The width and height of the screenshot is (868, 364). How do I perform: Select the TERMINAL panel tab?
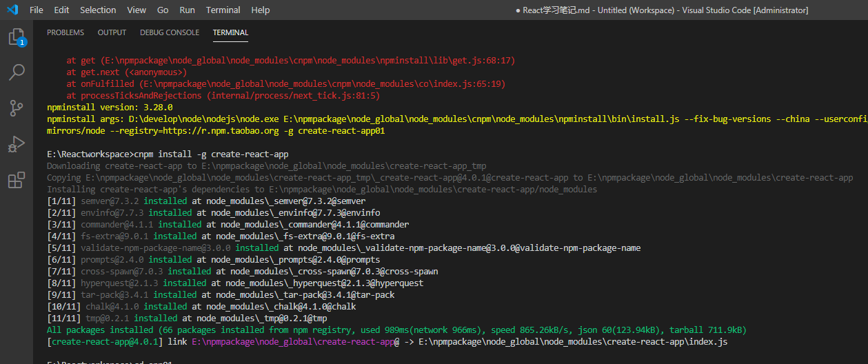[230, 32]
